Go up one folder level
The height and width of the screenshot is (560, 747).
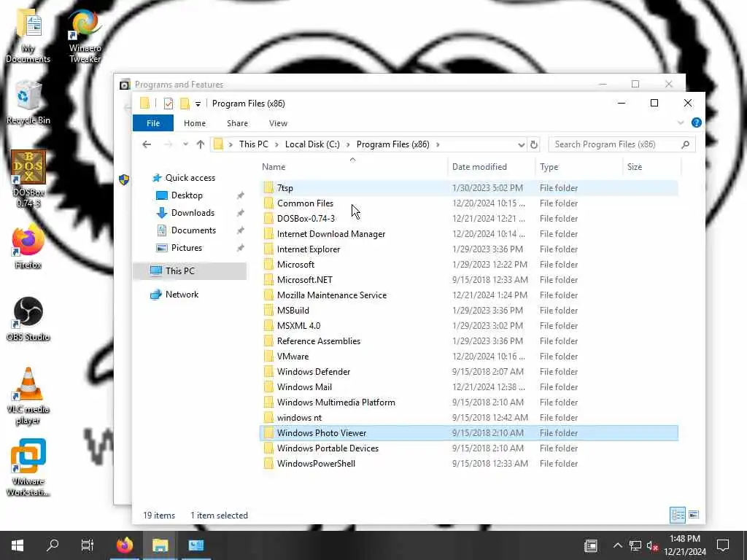(x=201, y=144)
